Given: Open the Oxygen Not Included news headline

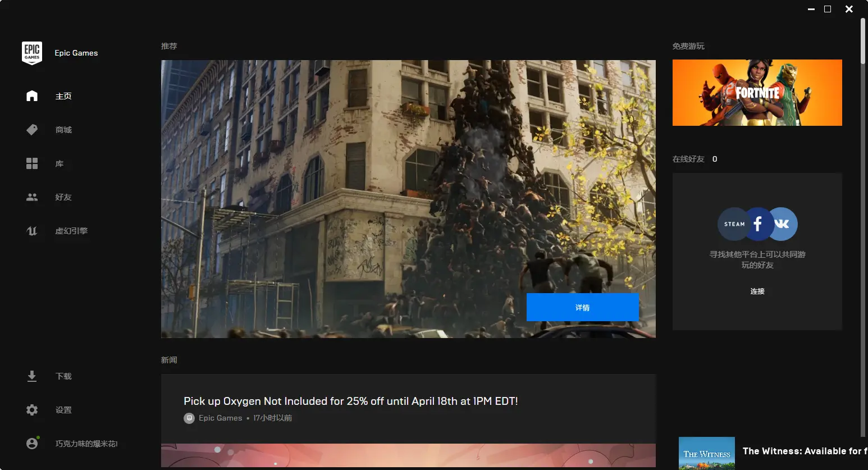Looking at the screenshot, I should 351,401.
